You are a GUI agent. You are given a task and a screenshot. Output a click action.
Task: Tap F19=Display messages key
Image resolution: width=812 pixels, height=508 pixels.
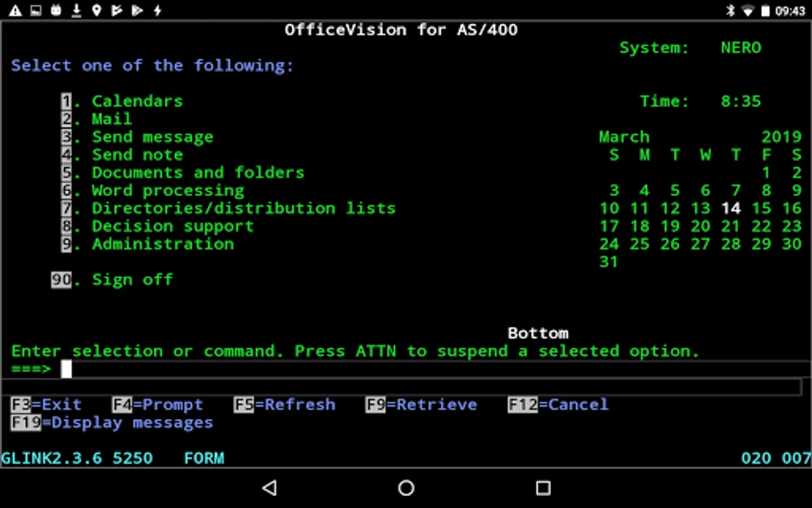[x=112, y=423]
